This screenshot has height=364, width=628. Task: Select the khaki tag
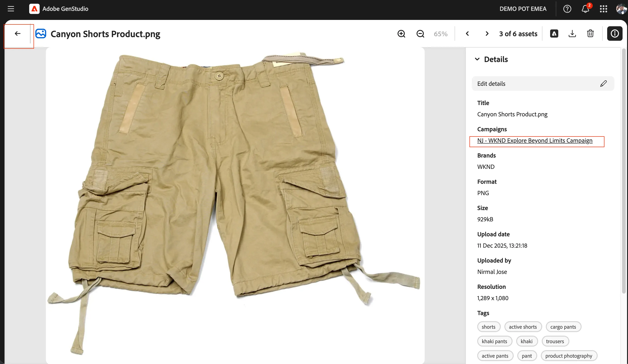click(527, 341)
